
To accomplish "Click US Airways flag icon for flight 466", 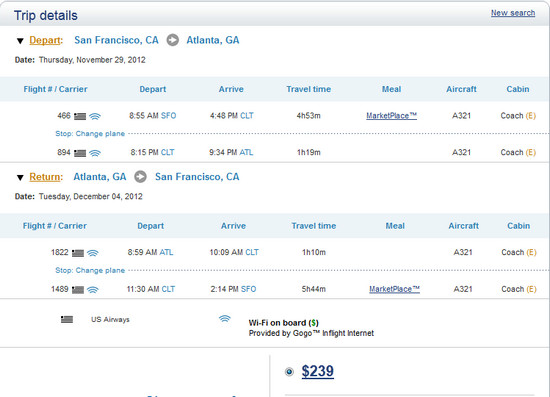I will (x=80, y=116).
